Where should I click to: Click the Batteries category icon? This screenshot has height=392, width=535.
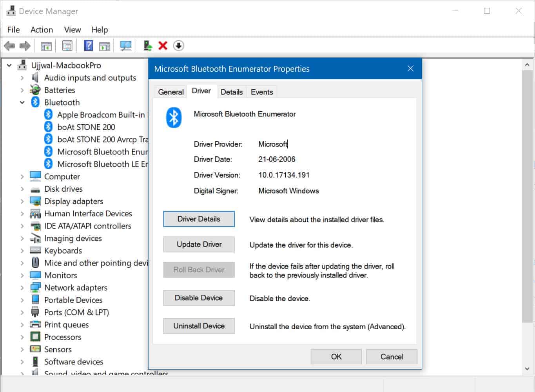click(35, 90)
